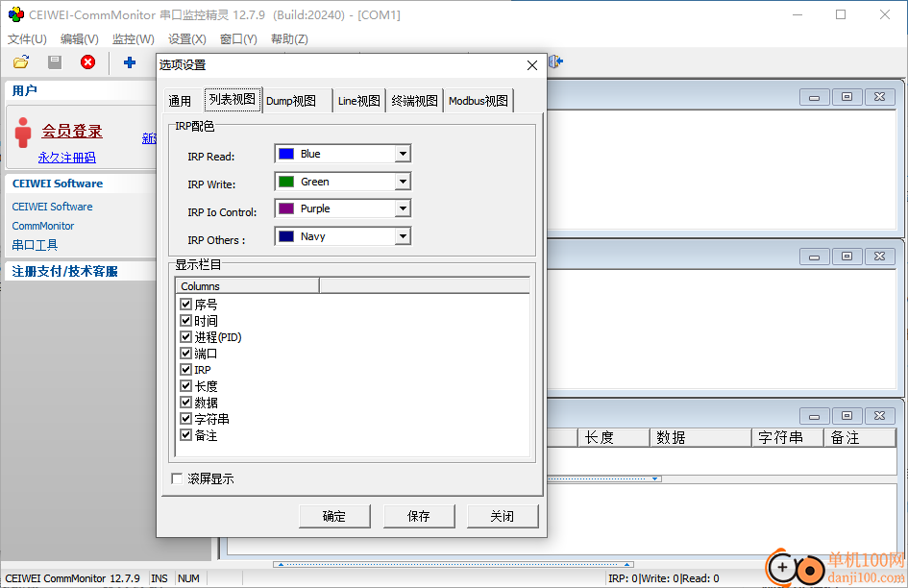Click the 永久注册码 link
The image size is (908, 588).
pyautogui.click(x=67, y=158)
